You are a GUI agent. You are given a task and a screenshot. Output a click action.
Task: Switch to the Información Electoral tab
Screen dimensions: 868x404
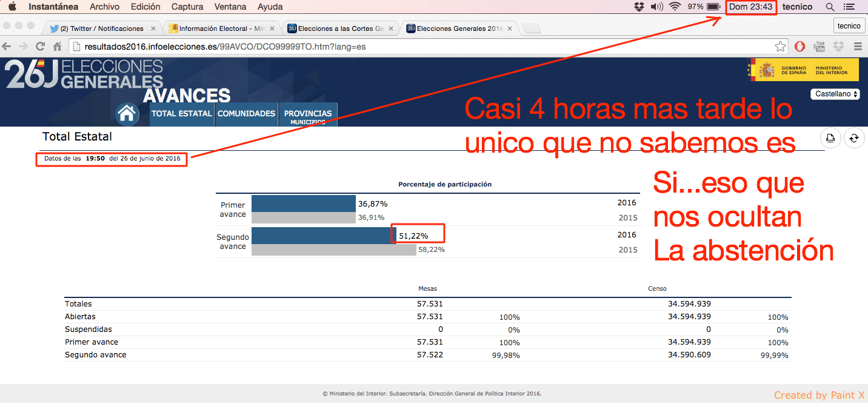click(221, 28)
